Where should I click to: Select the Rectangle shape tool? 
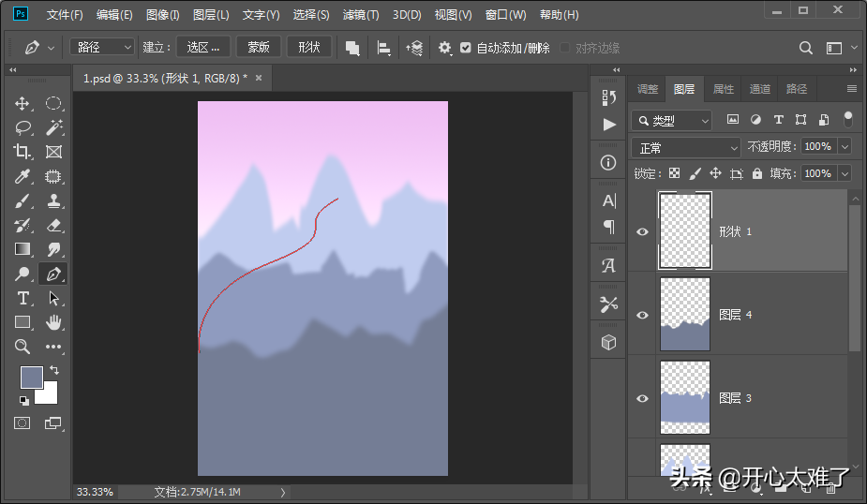tap(22, 322)
